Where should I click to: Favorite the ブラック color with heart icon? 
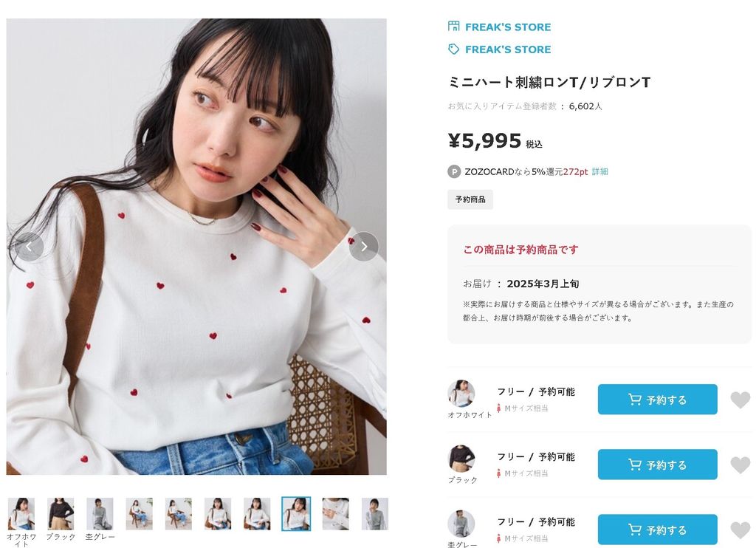740,465
